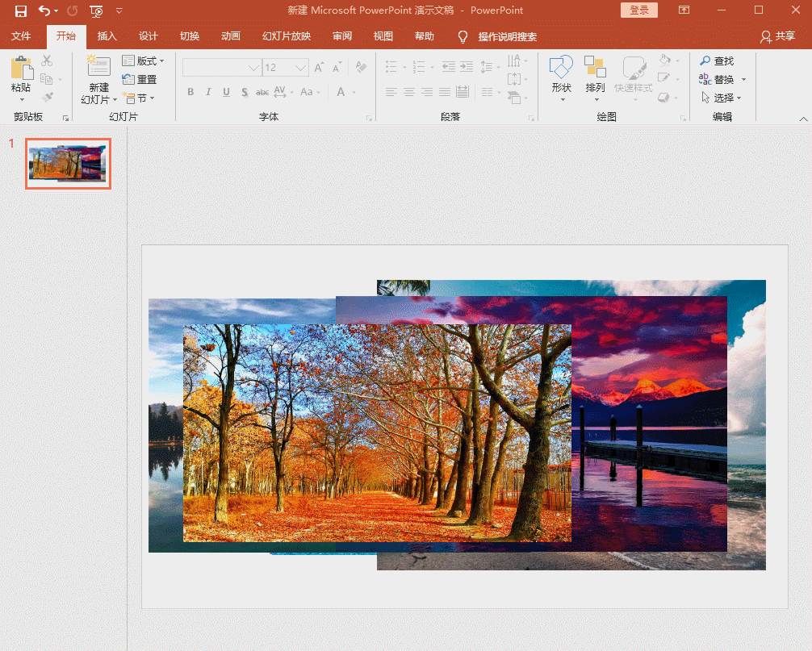The image size is (812, 651).
Task: Collapse the ribbon with the chevron arrow
Action: 803,119
